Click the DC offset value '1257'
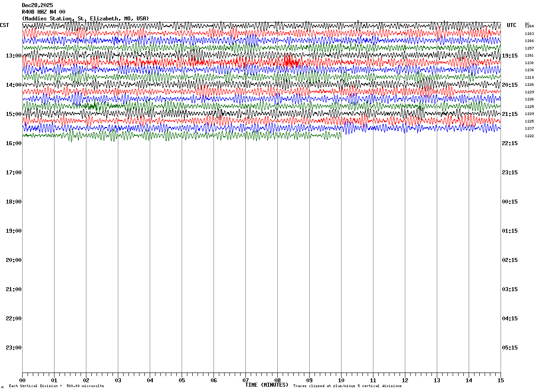 [x=529, y=48]
